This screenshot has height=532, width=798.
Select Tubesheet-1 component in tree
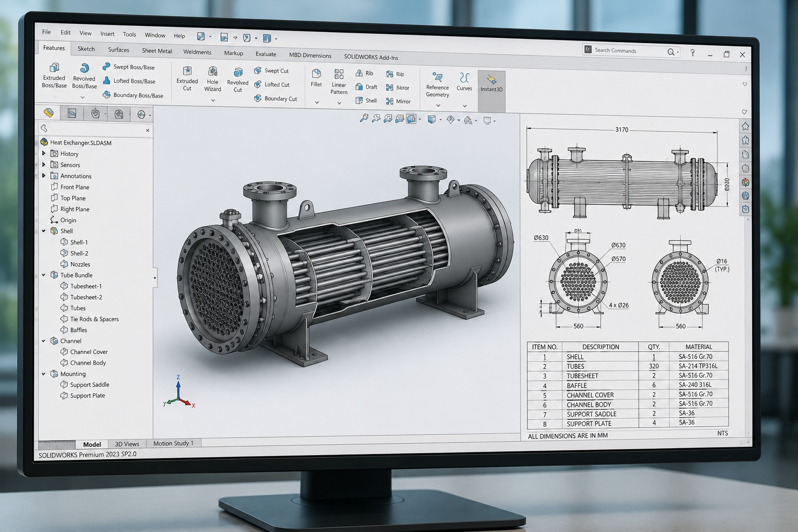pyautogui.click(x=81, y=286)
